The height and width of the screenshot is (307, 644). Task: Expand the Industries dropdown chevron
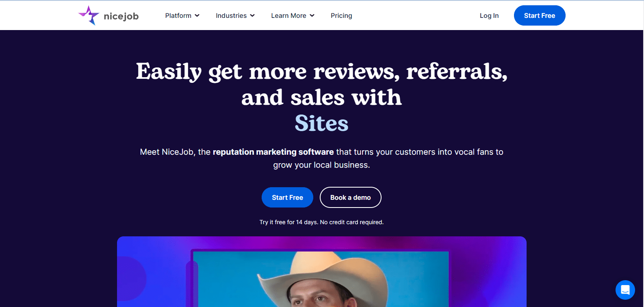click(252, 15)
